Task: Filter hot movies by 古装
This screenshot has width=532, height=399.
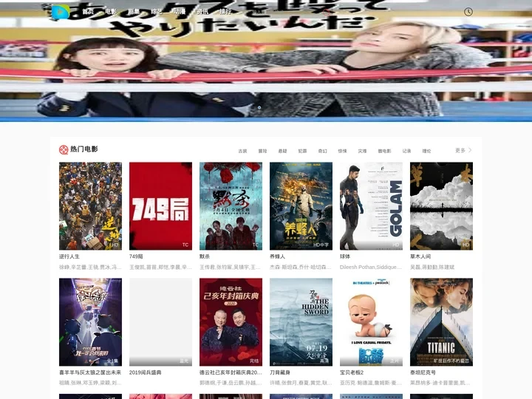Action: pyautogui.click(x=242, y=151)
